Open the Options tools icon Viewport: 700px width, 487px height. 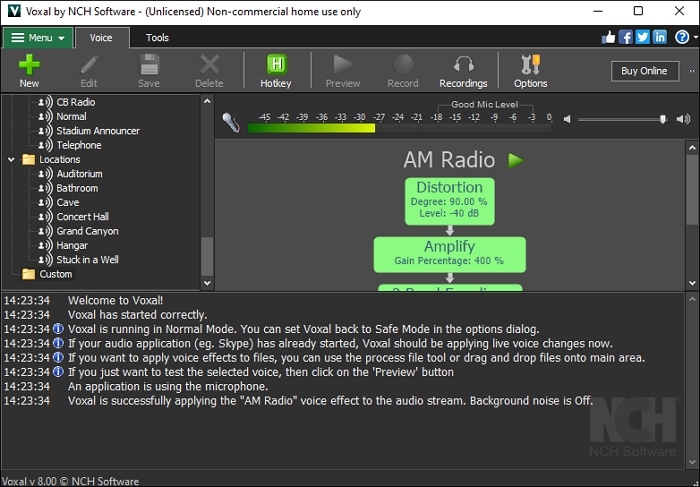coord(530,65)
